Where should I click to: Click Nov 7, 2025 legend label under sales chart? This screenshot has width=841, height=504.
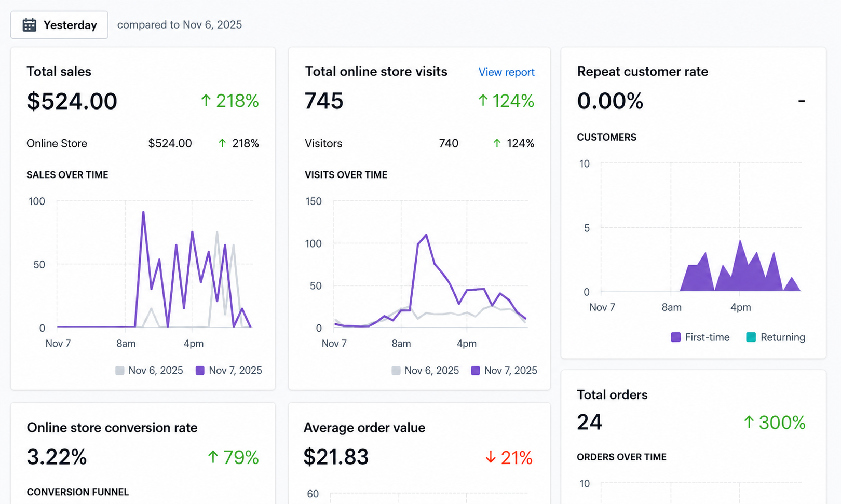[x=235, y=371]
